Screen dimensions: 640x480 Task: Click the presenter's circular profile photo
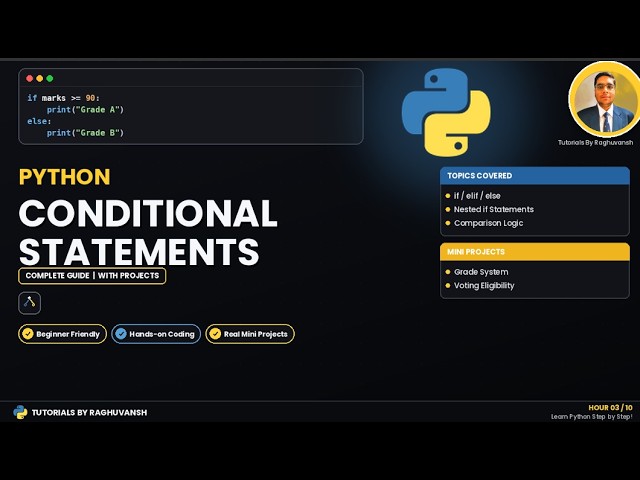(605, 99)
